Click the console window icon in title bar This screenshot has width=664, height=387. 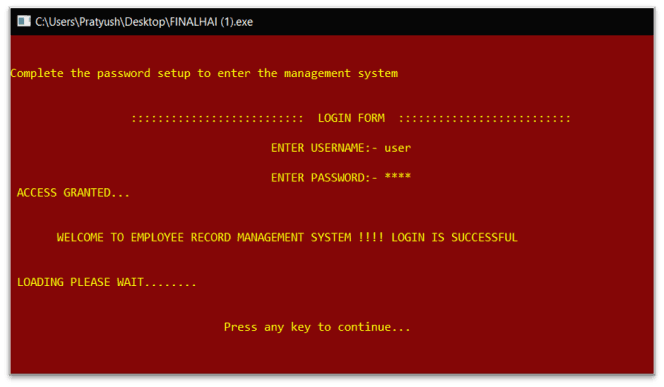click(24, 21)
